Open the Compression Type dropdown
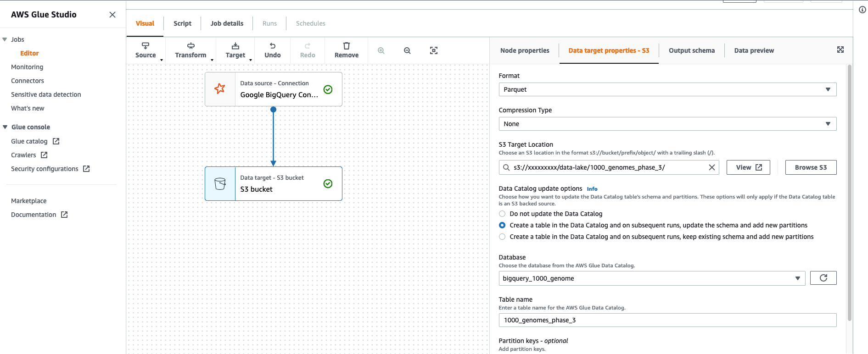 tap(667, 124)
